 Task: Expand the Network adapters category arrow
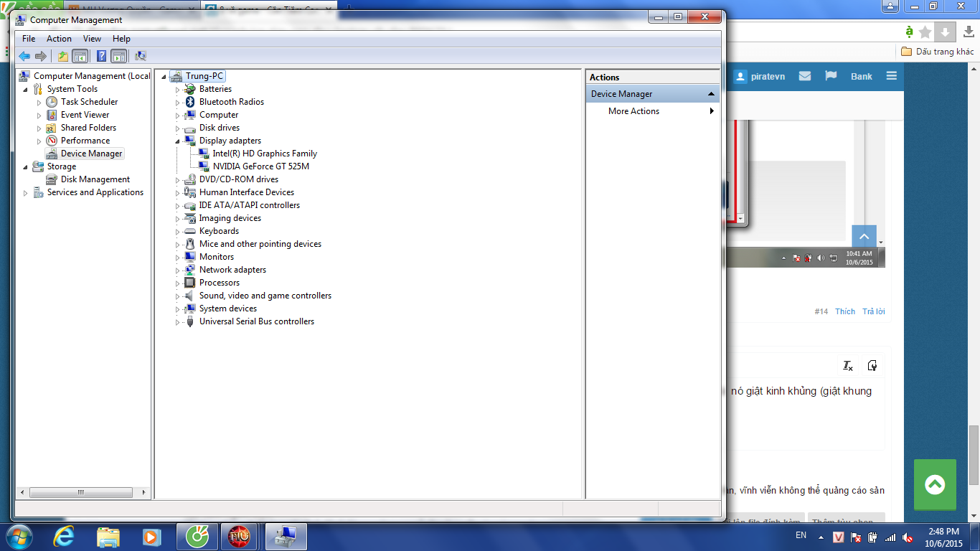point(178,270)
